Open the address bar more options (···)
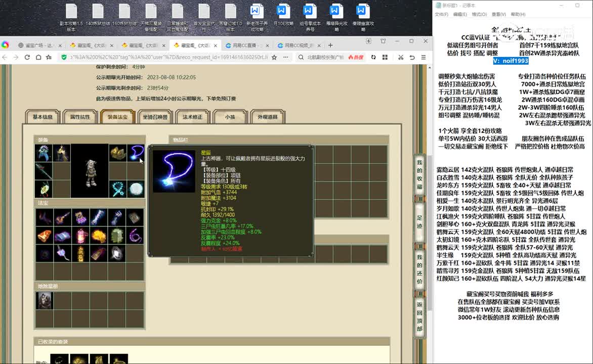This screenshot has height=364, width=593. click(285, 57)
